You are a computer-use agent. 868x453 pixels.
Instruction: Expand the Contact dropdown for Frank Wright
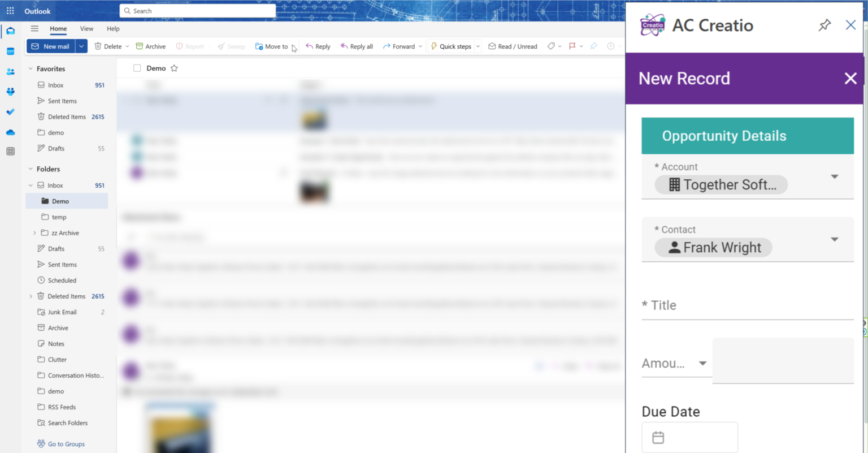pos(835,239)
